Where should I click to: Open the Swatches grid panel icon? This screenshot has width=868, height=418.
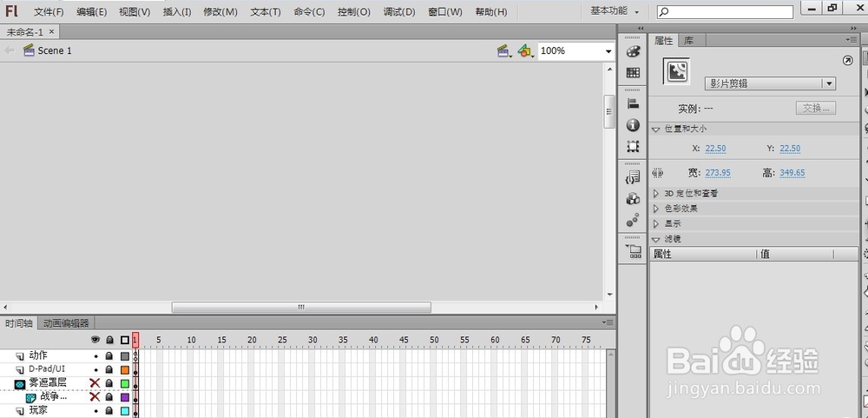(x=633, y=73)
